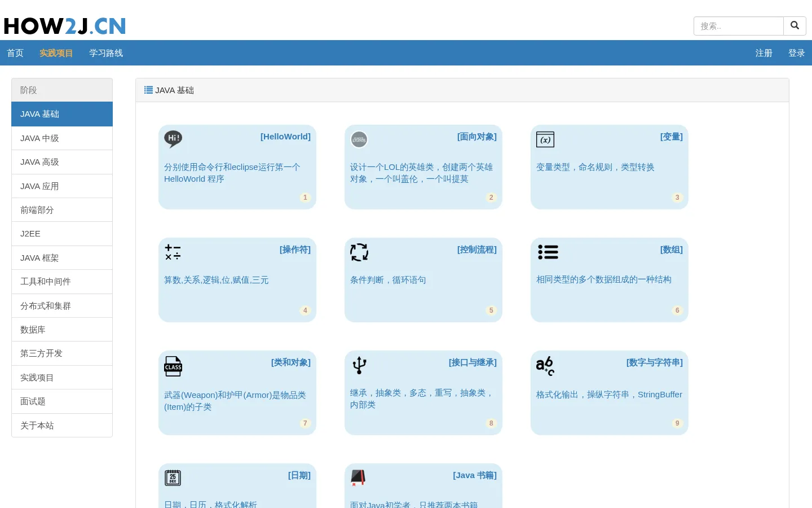Open 面试题 in the sidebar

62,401
